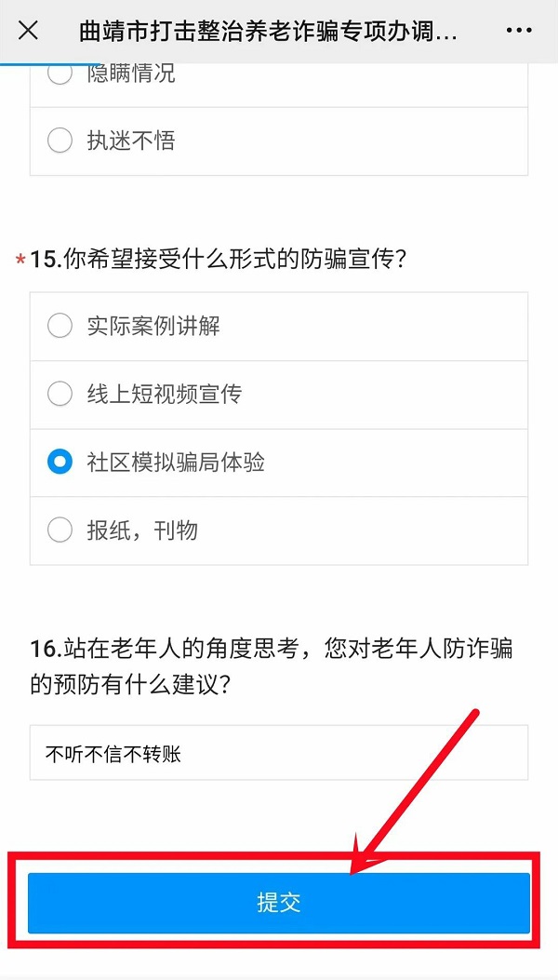Click the selected 社区模拟骗局体验 radio button

pos(60,462)
